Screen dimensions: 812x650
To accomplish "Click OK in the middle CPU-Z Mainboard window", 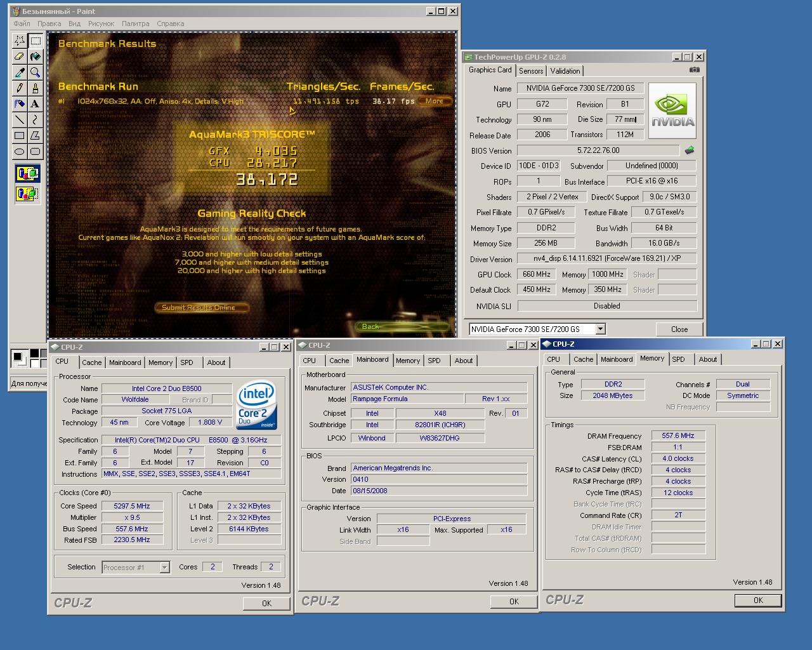I will [514, 602].
